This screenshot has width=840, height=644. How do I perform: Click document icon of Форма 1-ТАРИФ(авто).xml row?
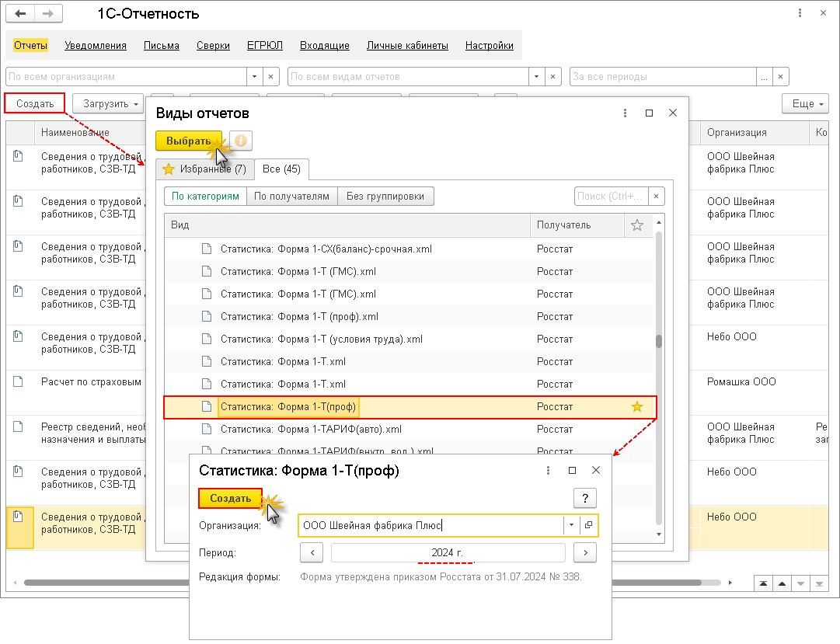click(206, 429)
